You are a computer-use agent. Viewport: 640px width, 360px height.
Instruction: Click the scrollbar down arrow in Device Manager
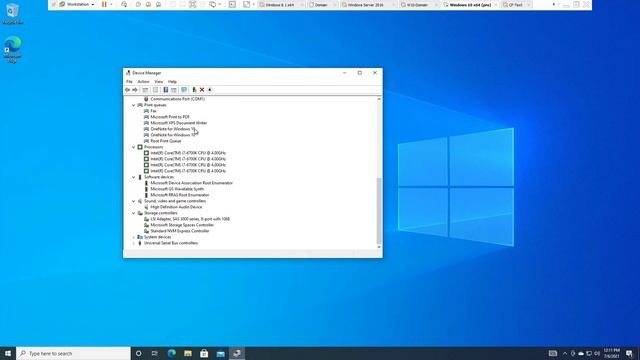click(379, 247)
